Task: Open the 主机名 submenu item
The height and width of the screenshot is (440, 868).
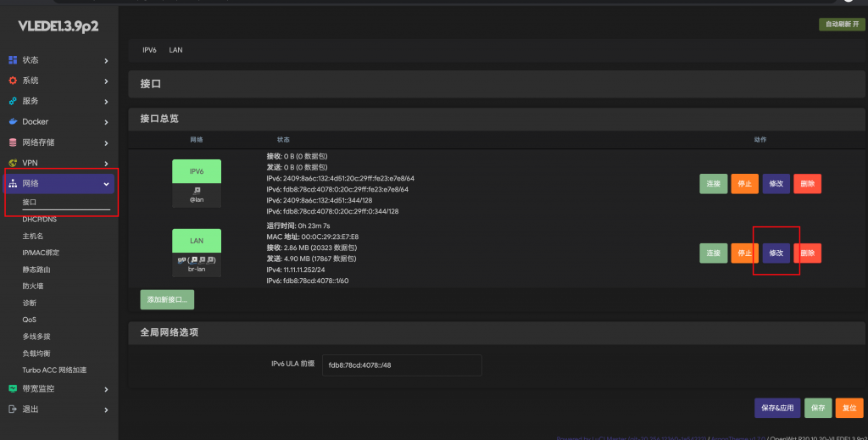Action: [x=33, y=236]
